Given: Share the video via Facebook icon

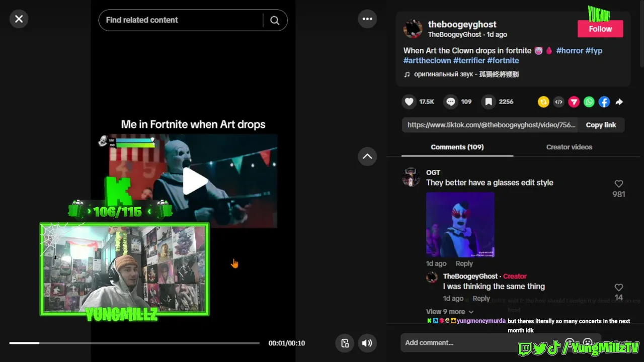Looking at the screenshot, I should (x=604, y=102).
